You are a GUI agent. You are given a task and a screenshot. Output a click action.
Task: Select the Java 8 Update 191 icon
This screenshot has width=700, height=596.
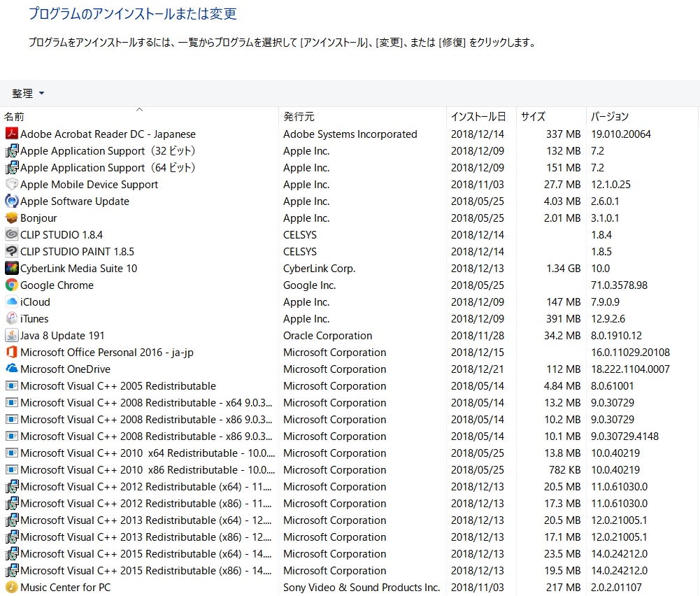pos(11,335)
